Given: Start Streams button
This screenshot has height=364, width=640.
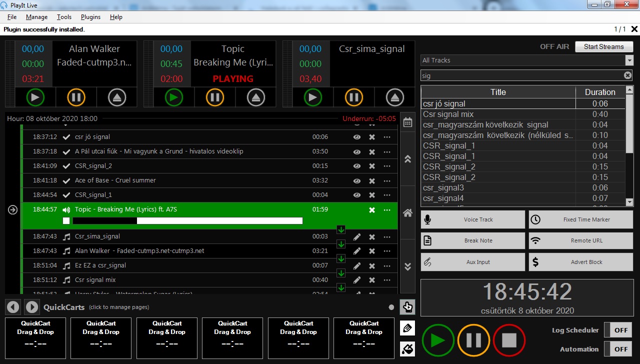Looking at the screenshot, I should (604, 46).
